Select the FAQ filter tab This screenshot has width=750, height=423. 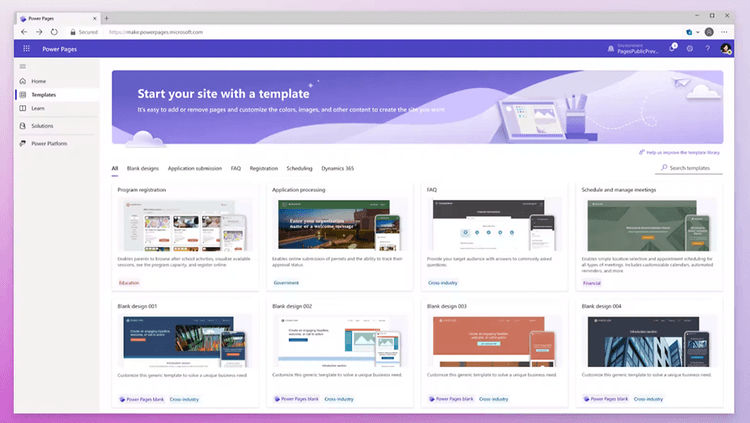[236, 168]
